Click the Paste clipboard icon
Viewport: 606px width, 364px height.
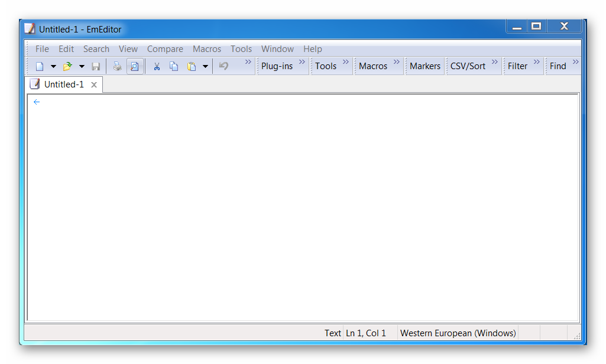tap(192, 66)
